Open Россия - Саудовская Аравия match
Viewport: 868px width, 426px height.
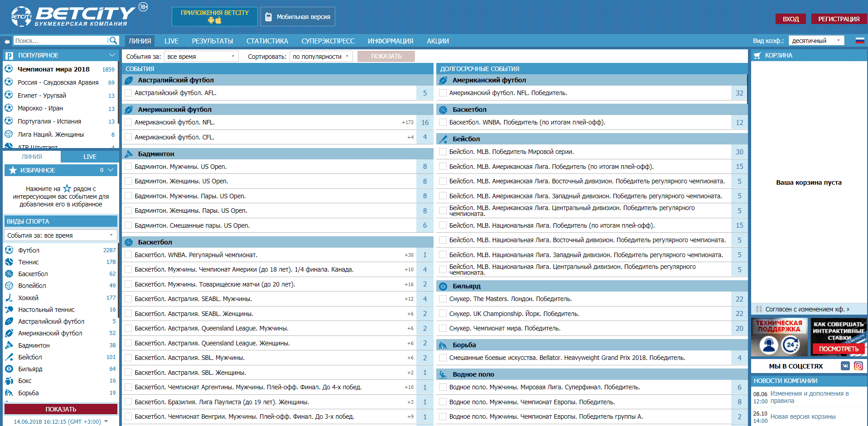[x=58, y=82]
